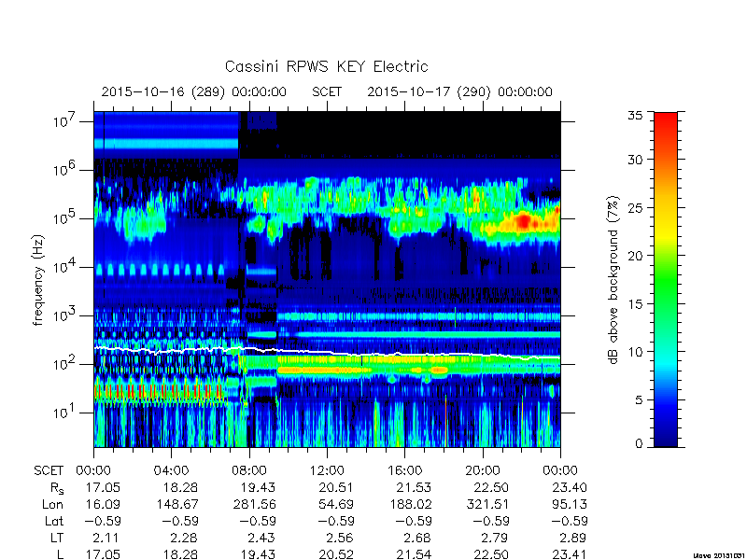This screenshot has height=560, width=747.
Task: Click the local time value 2.11
Action: [x=106, y=538]
